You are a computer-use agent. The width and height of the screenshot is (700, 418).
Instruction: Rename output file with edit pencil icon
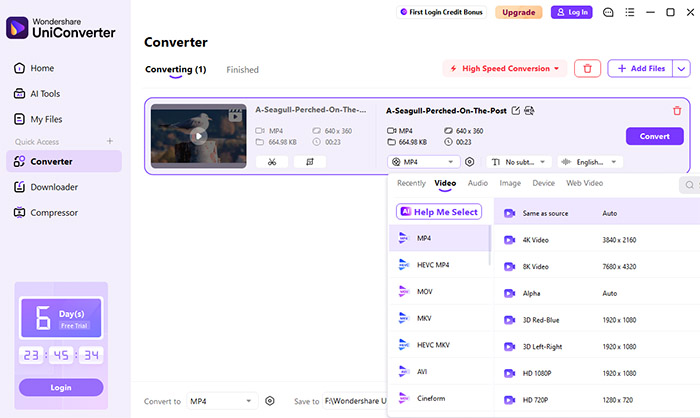(x=516, y=110)
